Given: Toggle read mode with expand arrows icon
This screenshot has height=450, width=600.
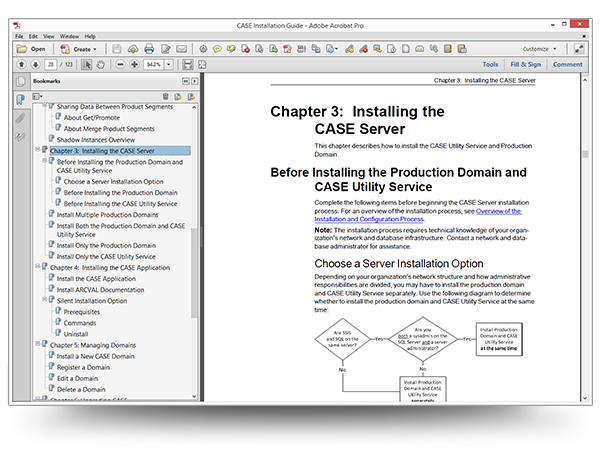Looking at the screenshot, I should 579,49.
